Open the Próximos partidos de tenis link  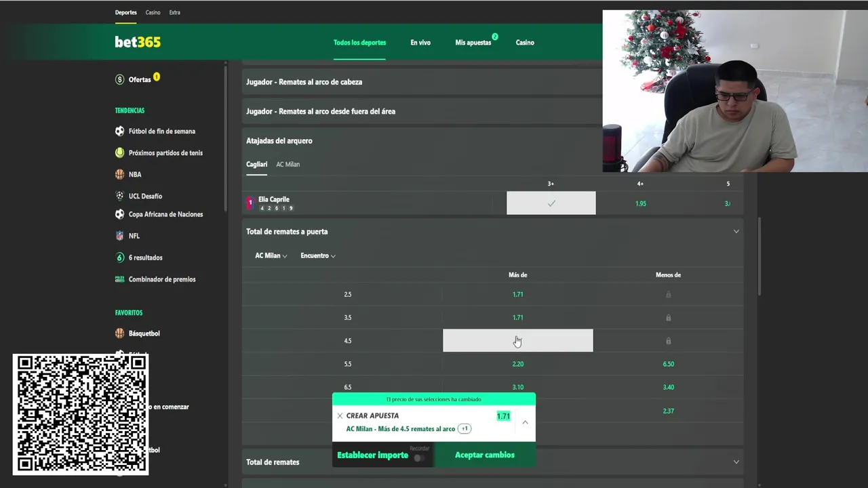tap(165, 152)
